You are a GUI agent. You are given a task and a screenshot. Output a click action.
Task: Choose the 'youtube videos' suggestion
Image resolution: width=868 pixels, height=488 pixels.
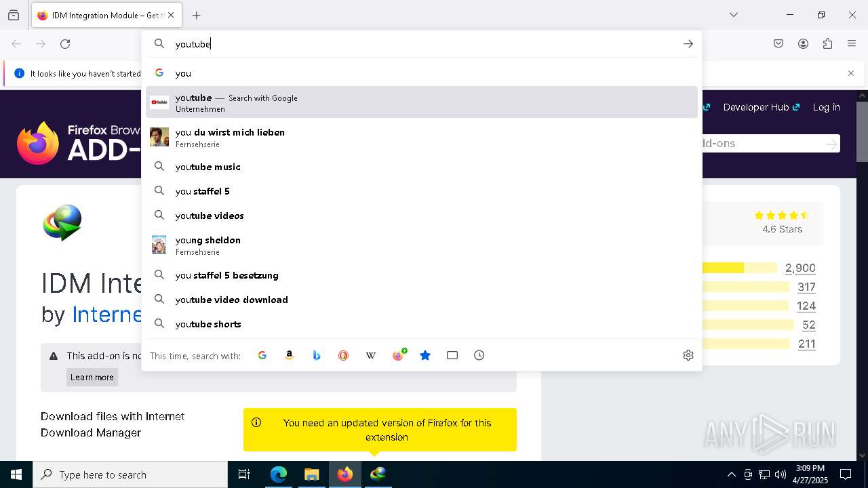click(x=422, y=216)
